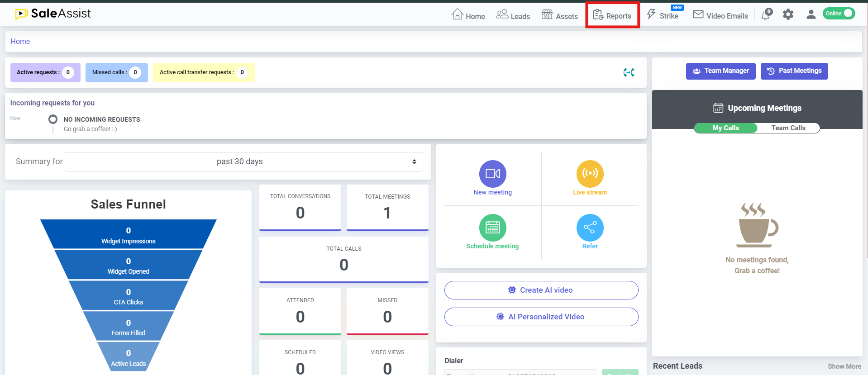Open the settings gear icon
This screenshot has width=868, height=375.
788,14
